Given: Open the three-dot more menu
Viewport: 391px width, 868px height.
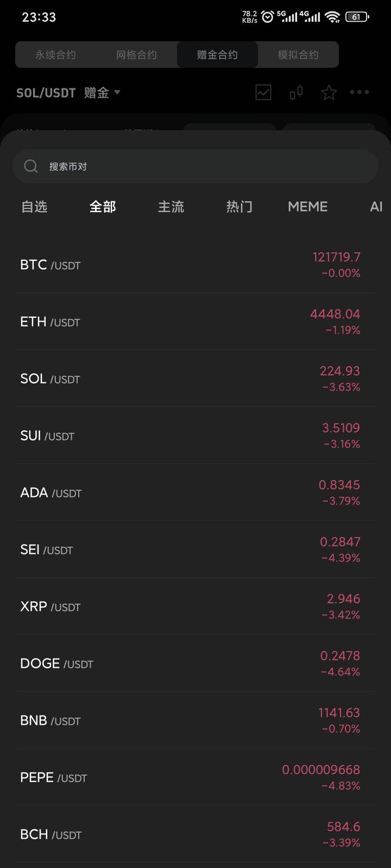Looking at the screenshot, I should click(x=359, y=92).
